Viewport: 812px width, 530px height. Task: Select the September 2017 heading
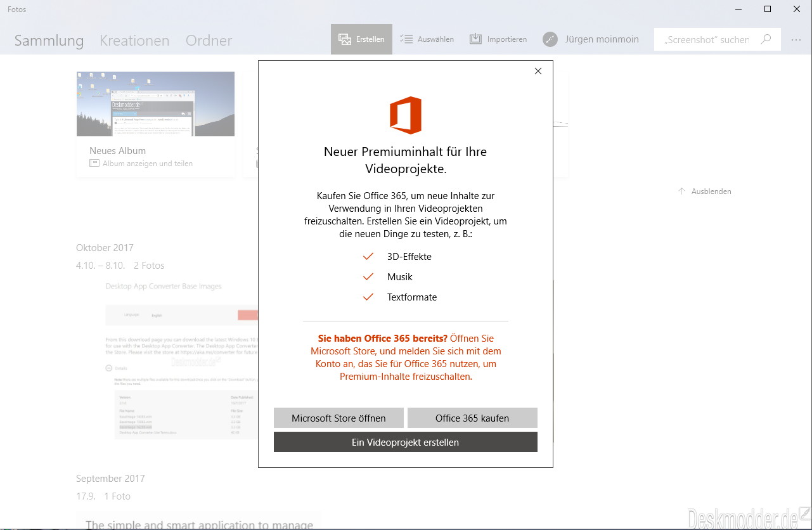pyautogui.click(x=110, y=479)
